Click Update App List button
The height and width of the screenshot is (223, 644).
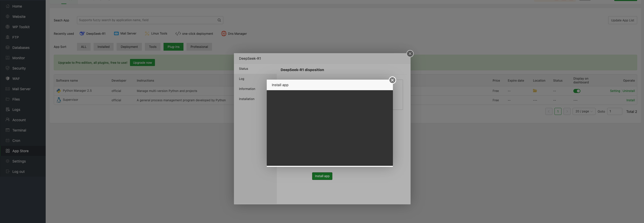point(623,20)
